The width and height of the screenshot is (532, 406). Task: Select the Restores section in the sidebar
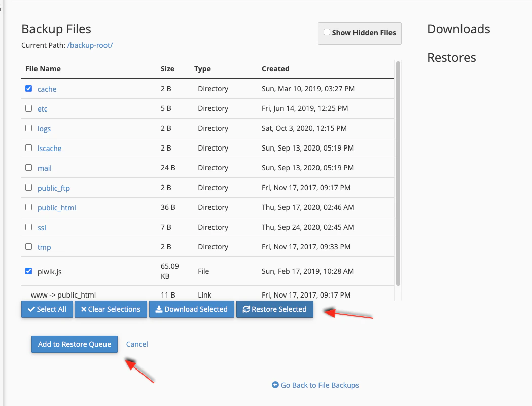451,57
